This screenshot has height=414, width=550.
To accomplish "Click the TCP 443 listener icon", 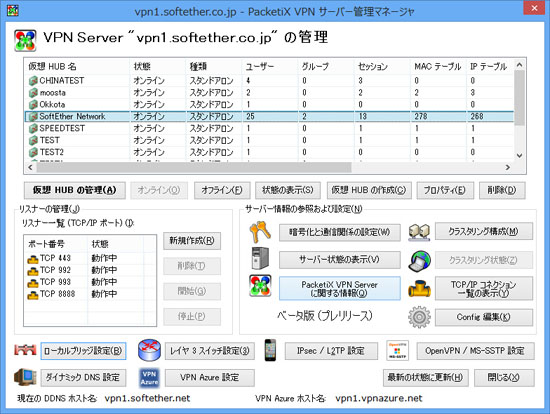I will (33, 259).
